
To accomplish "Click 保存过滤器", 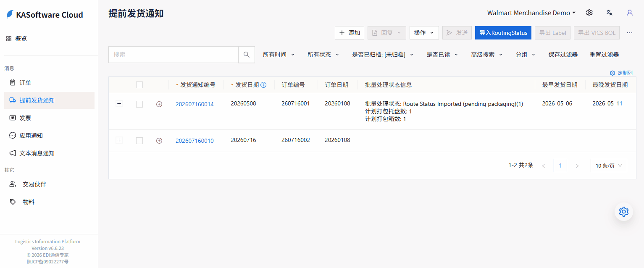I will pos(563,55).
